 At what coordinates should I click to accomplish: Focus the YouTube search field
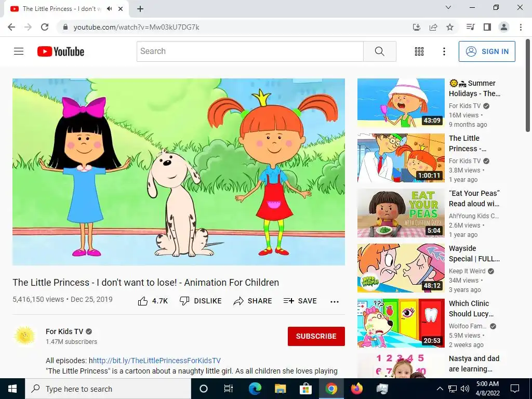(x=250, y=51)
